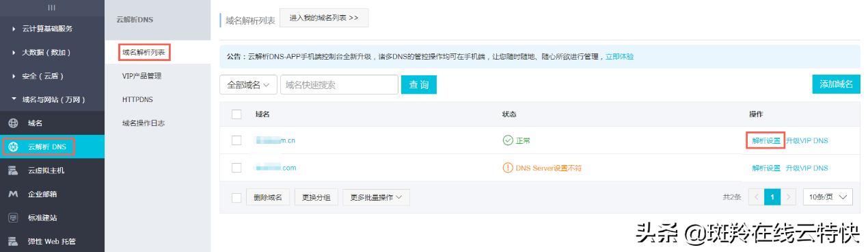Go to next page arrow in pagination

coord(789,197)
